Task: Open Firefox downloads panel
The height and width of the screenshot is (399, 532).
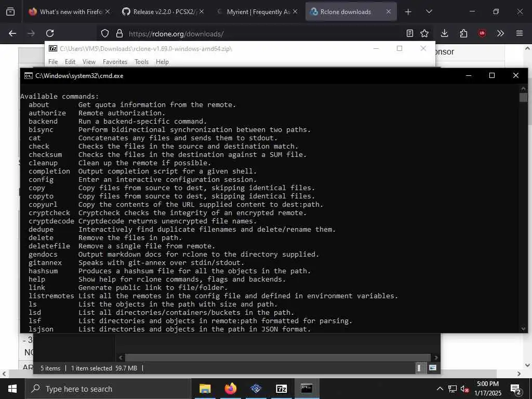Action: (x=445, y=33)
